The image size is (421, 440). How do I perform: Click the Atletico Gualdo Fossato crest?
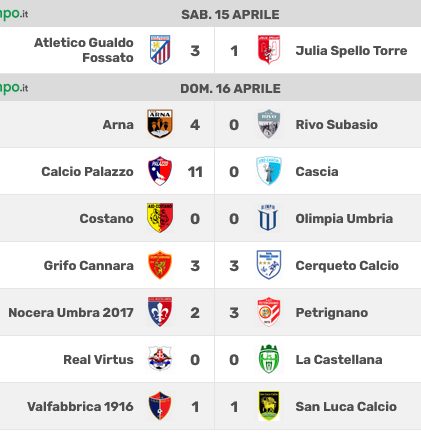(x=160, y=50)
